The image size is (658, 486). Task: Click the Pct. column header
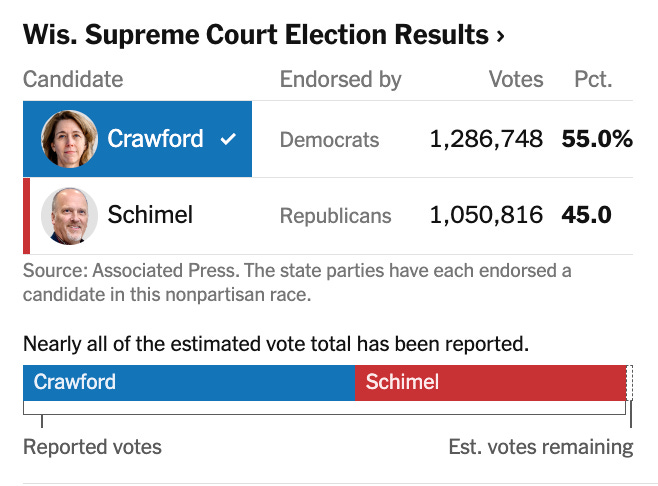tap(593, 79)
